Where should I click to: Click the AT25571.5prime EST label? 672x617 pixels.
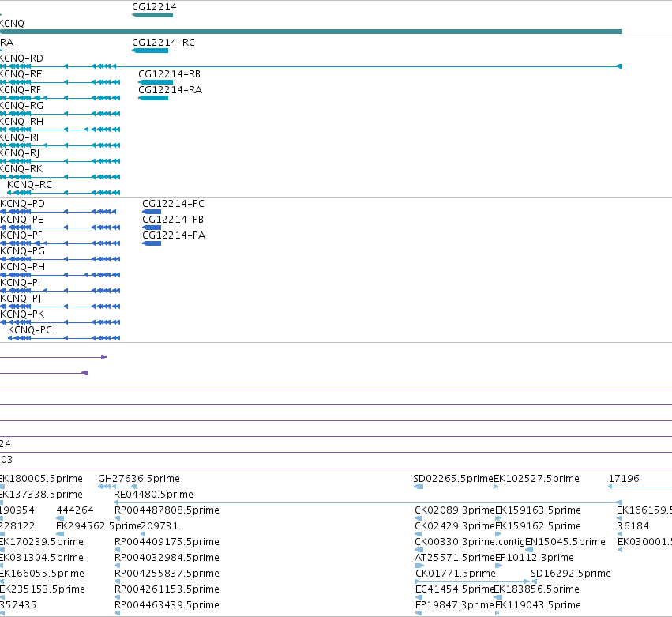[455, 558]
